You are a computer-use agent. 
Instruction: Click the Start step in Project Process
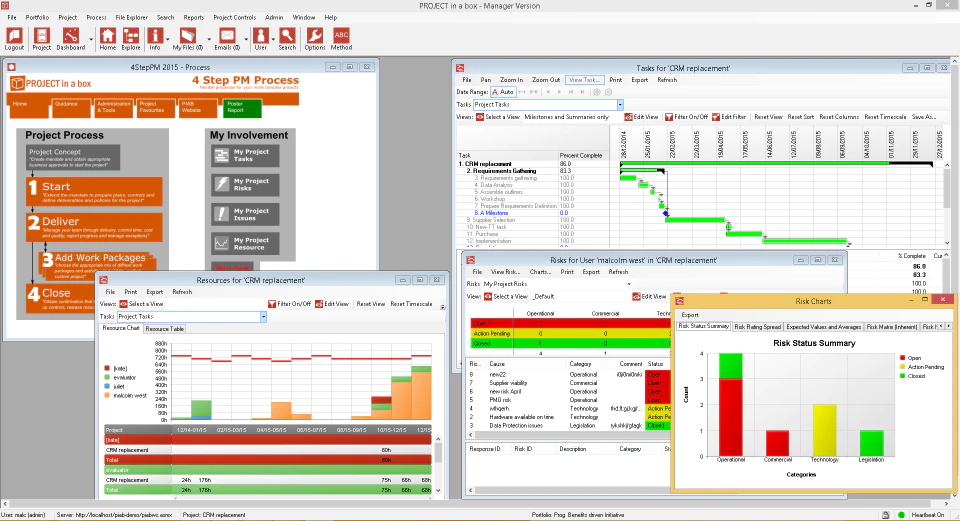(x=94, y=191)
